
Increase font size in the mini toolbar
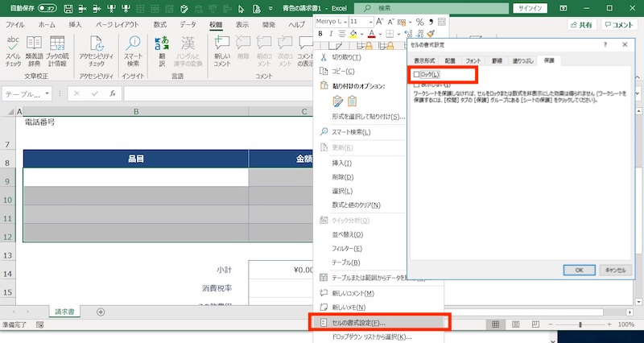[x=380, y=22]
